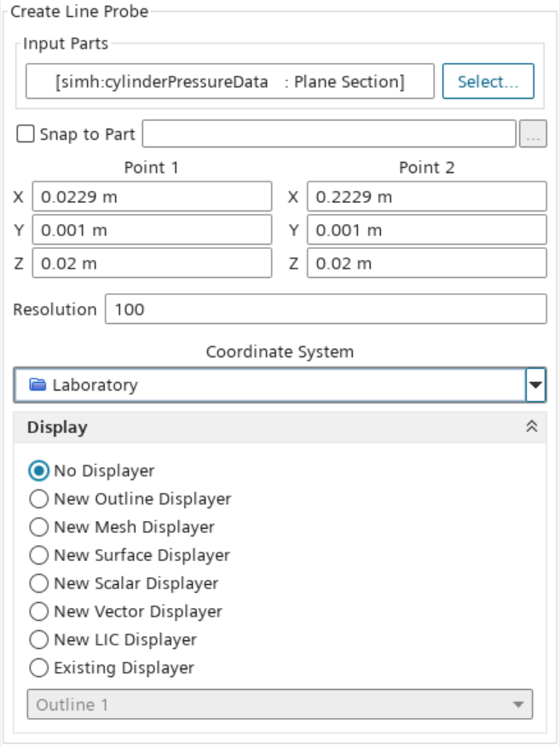Select New Outline Displayer option
560x747 pixels.
[x=38, y=499]
